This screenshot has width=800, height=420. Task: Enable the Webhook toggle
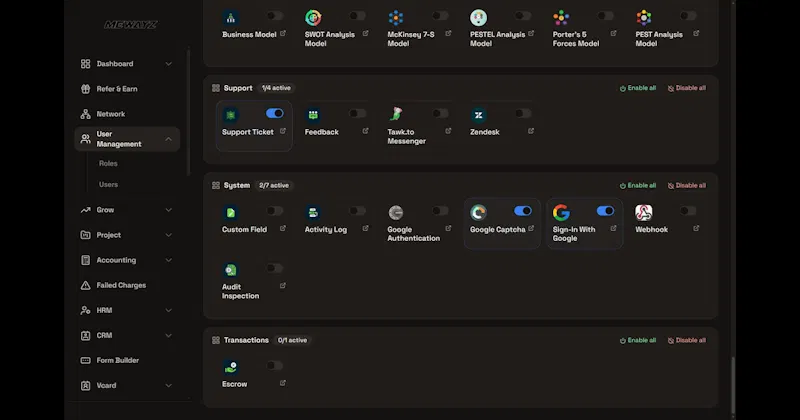pyautogui.click(x=688, y=211)
